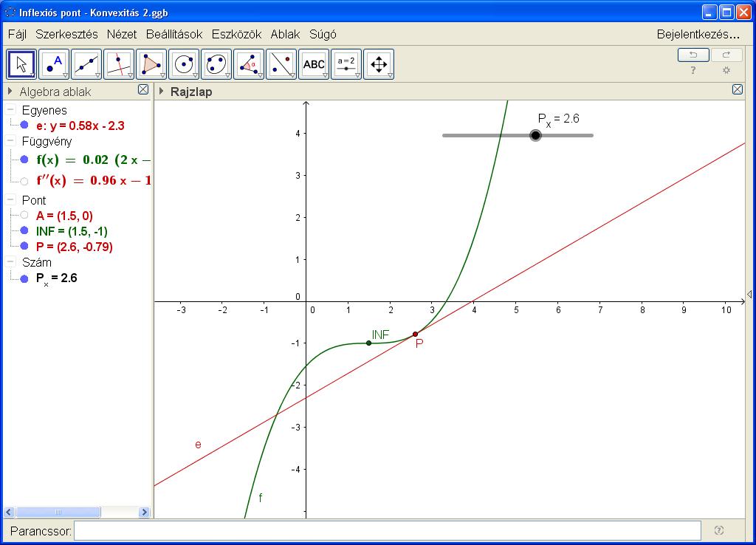
Task: Select the Circle with Center tool
Action: (184, 64)
